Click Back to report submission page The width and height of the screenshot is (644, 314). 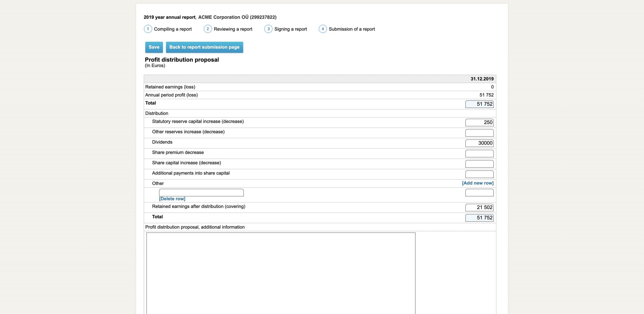pyautogui.click(x=204, y=47)
